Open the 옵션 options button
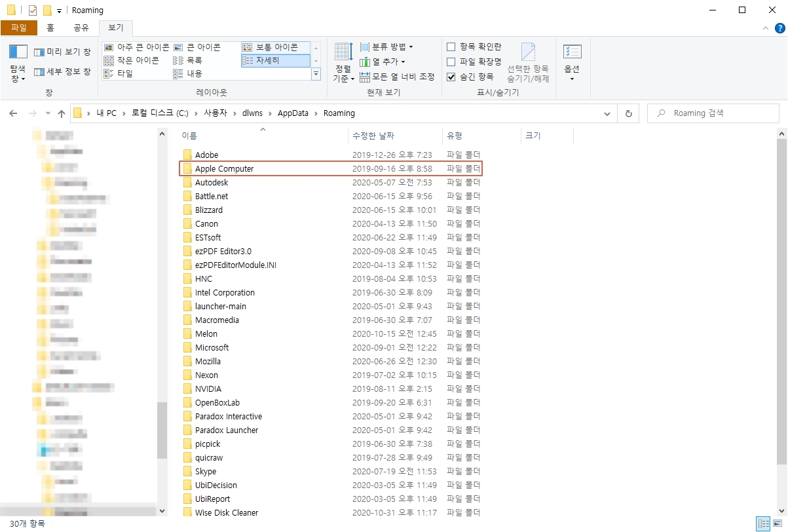This screenshot has height=532, width=788. 572,63
